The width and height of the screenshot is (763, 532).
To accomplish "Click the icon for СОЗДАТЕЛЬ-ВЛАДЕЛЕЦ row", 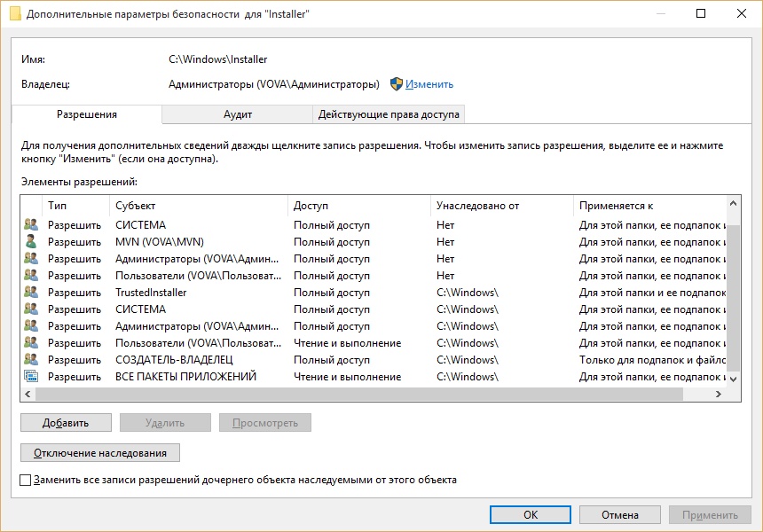I will 31,360.
